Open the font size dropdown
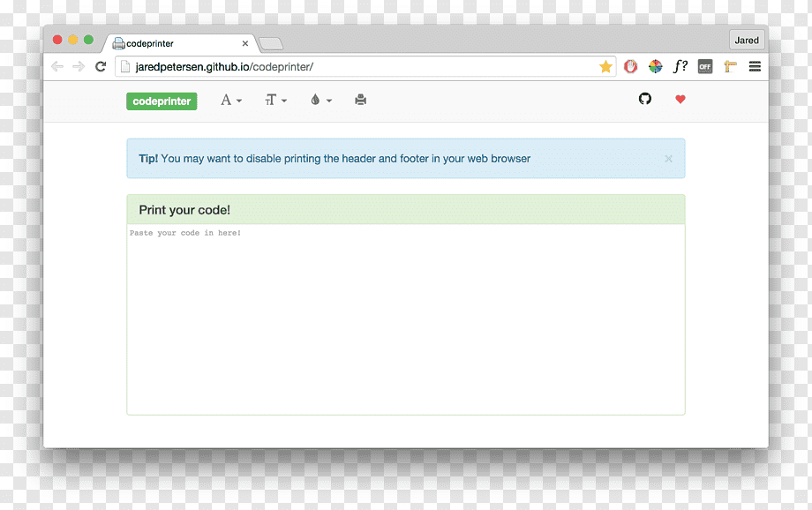The image size is (812, 510). (x=275, y=100)
